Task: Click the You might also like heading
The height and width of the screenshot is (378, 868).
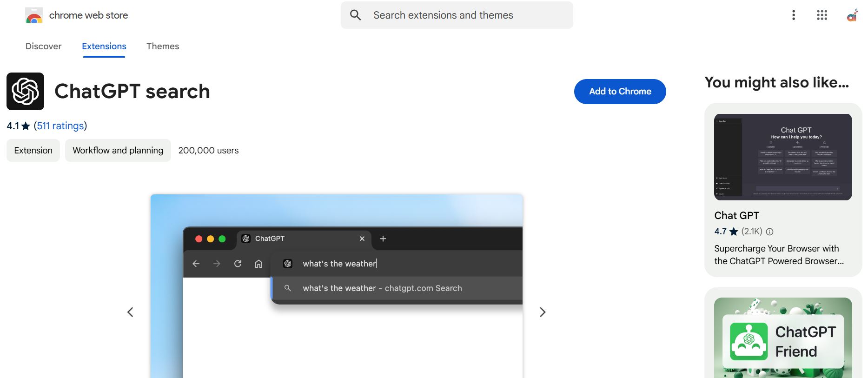Action: [x=777, y=82]
